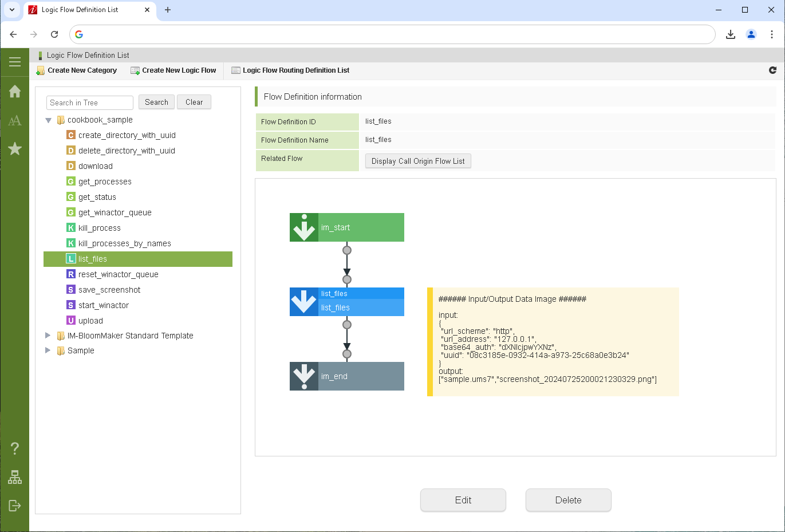Viewport: 785px width, 532px height.
Task: Click the font size AA sidebar icon
Action: coord(15,120)
